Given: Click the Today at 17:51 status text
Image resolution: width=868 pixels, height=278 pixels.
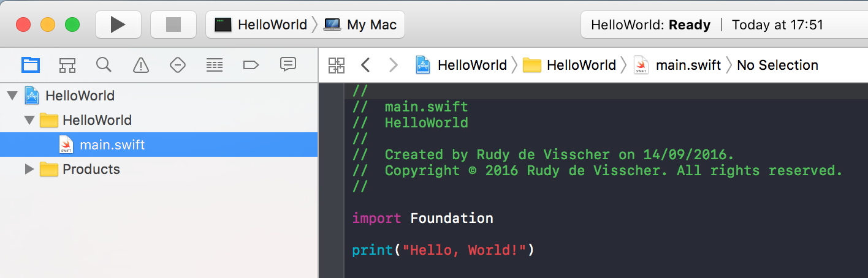Looking at the screenshot, I should [777, 25].
